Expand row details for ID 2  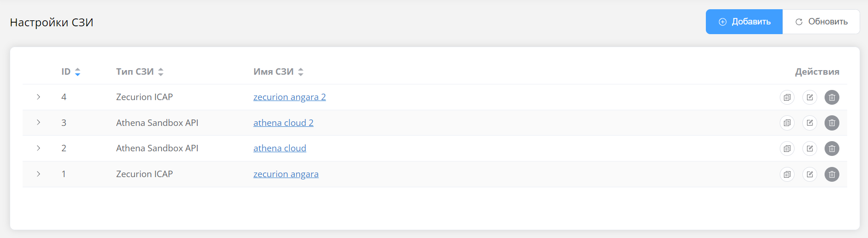tap(38, 148)
